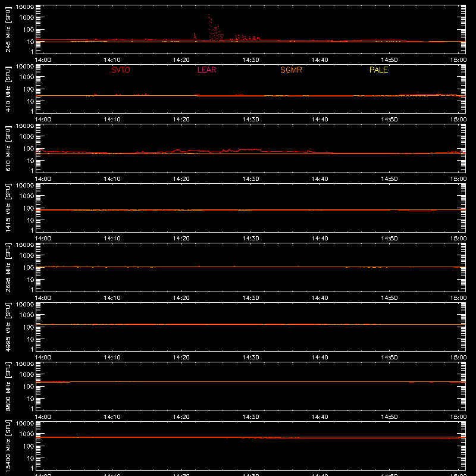Screen dimensions: 476x476
Task: Select the 610 MHz [SFU] axis label
Action: point(8,148)
